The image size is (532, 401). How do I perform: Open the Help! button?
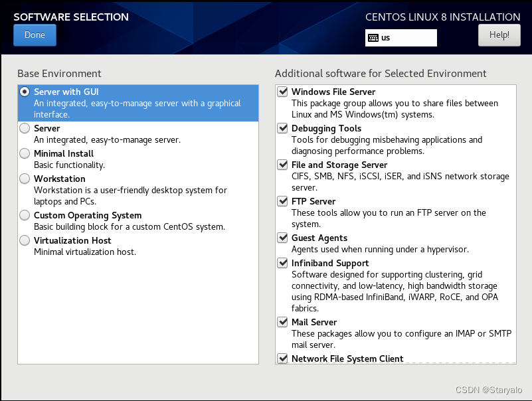coord(499,35)
